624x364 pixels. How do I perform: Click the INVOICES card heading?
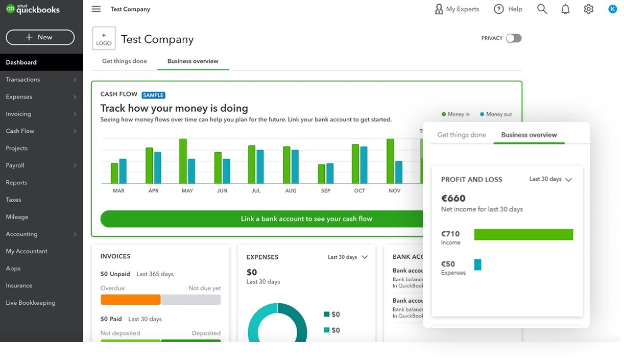click(x=115, y=256)
